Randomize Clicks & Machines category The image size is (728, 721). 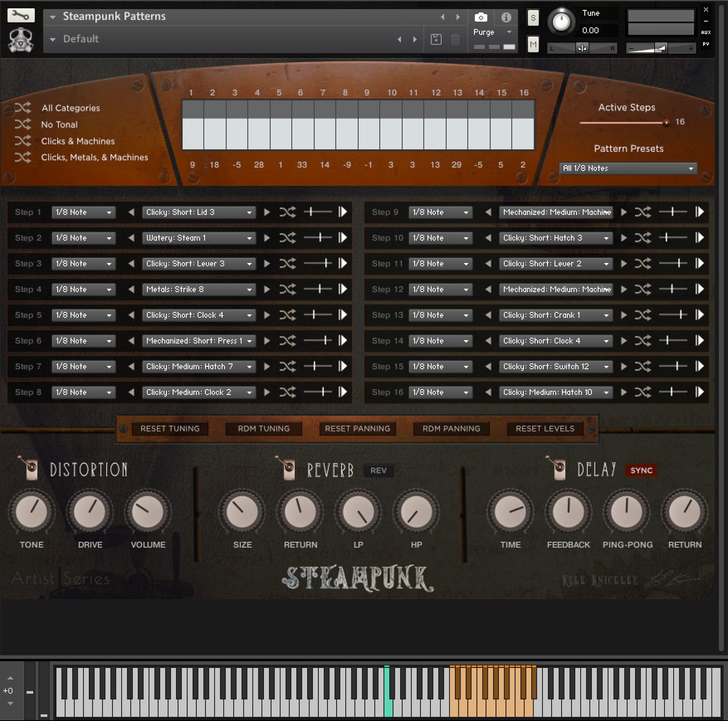click(x=23, y=141)
